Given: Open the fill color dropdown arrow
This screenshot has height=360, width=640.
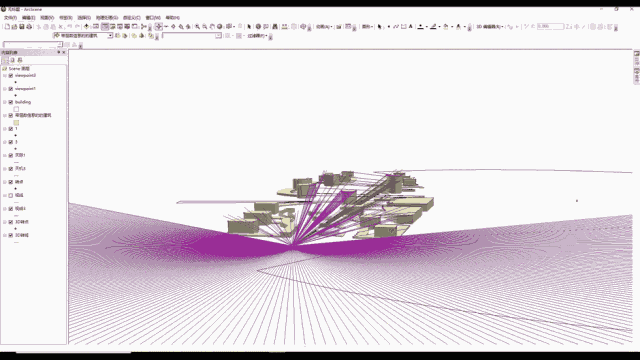Looking at the screenshot, I should point(451,27).
